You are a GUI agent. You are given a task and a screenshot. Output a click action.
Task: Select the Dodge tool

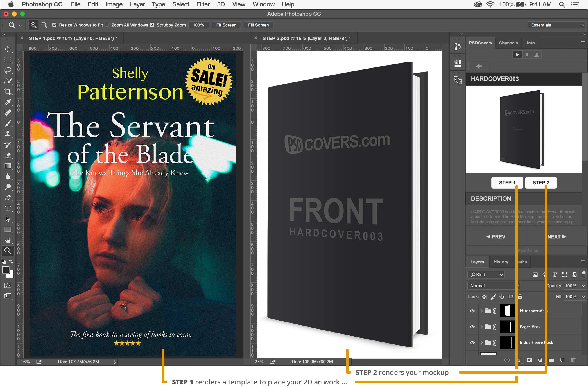[8, 187]
